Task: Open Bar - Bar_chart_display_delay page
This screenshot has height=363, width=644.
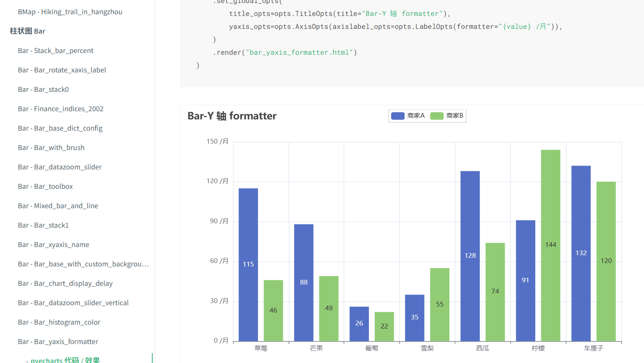Action: (x=65, y=283)
